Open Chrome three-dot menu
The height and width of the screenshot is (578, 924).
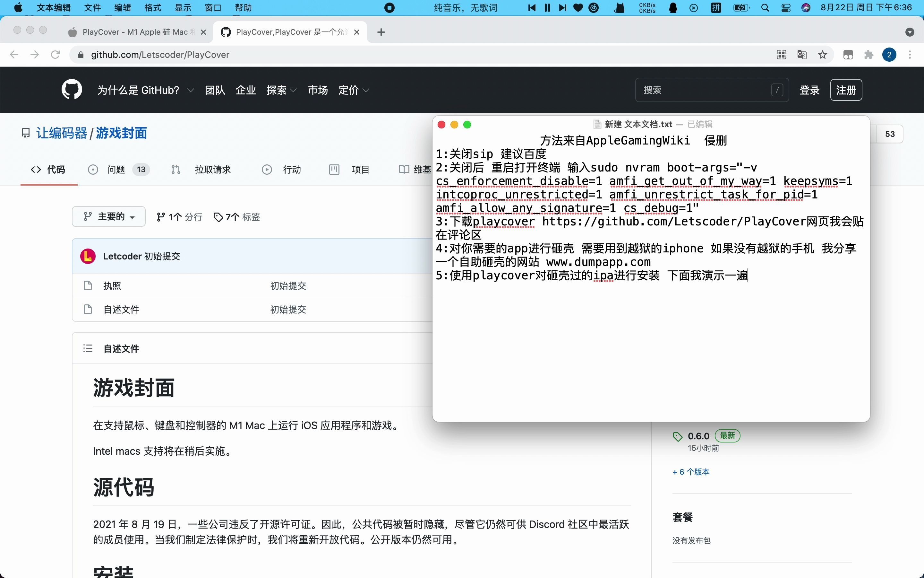click(910, 55)
